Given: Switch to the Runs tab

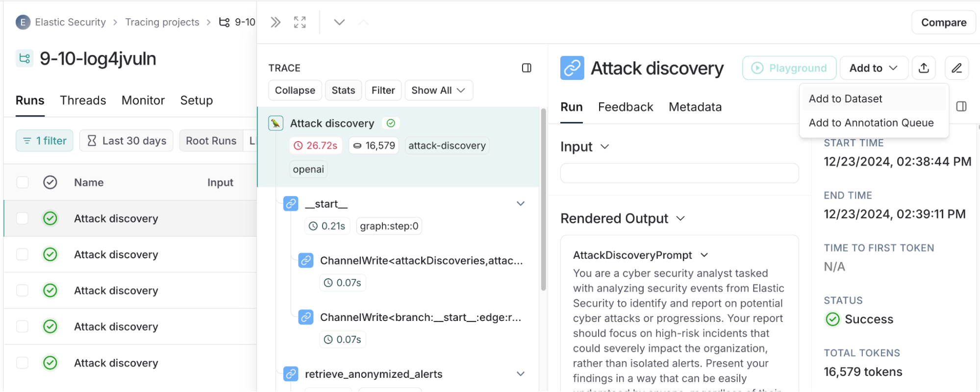Looking at the screenshot, I should point(30,100).
